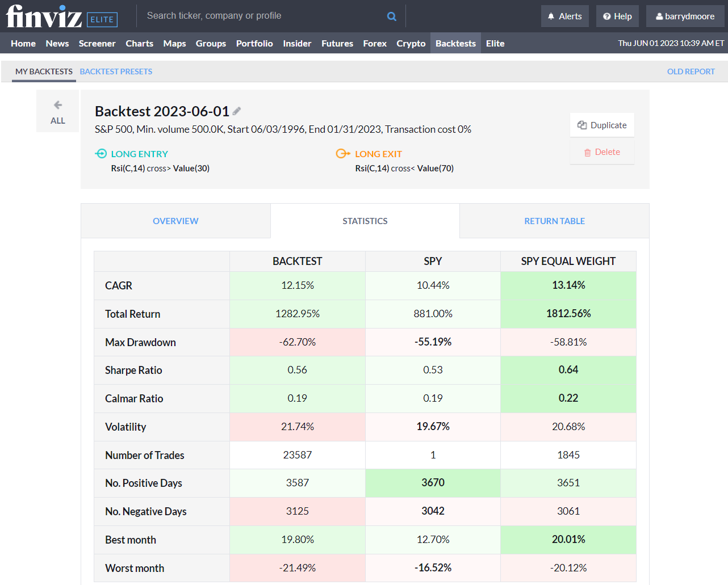Rename backtest using the pencil icon
This screenshot has height=585, width=728.
pyautogui.click(x=237, y=111)
